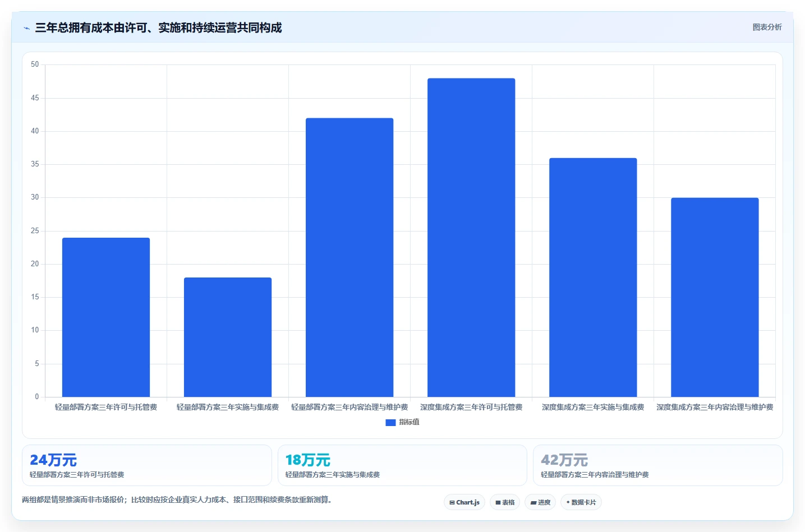This screenshot has height=532, width=805.
Task: Select the 18万元 data card
Action: (x=402, y=465)
